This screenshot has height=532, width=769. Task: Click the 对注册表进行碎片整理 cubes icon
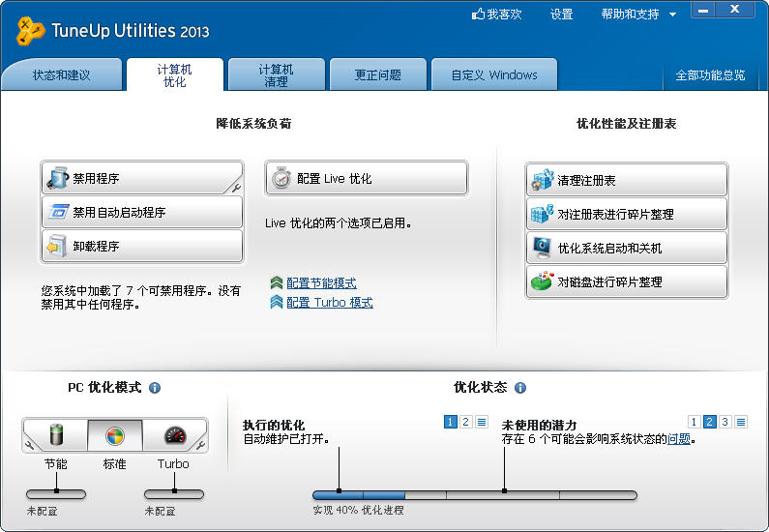point(543,214)
